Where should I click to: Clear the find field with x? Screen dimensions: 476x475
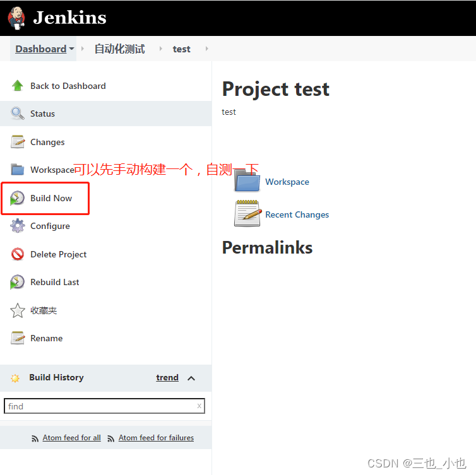[199, 406]
